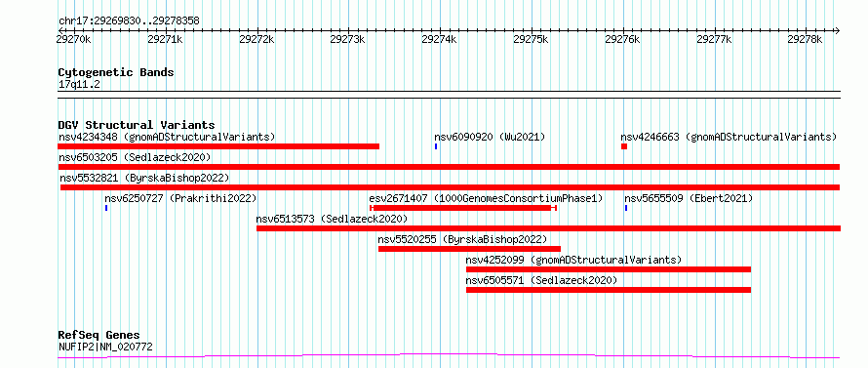This screenshot has width=868, height=368.
Task: Open the nsv6505571 (Sedlazeck2020) label
Action: click(x=541, y=280)
